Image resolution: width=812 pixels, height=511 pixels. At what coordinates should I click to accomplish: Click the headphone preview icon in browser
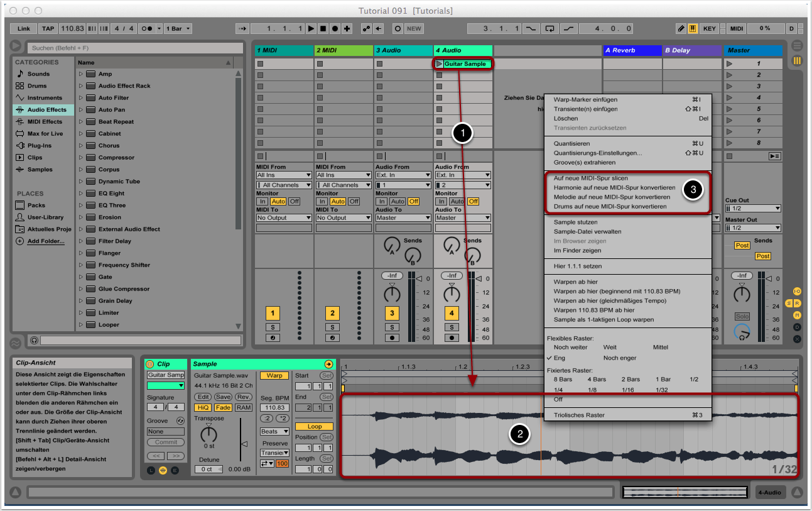[34, 340]
